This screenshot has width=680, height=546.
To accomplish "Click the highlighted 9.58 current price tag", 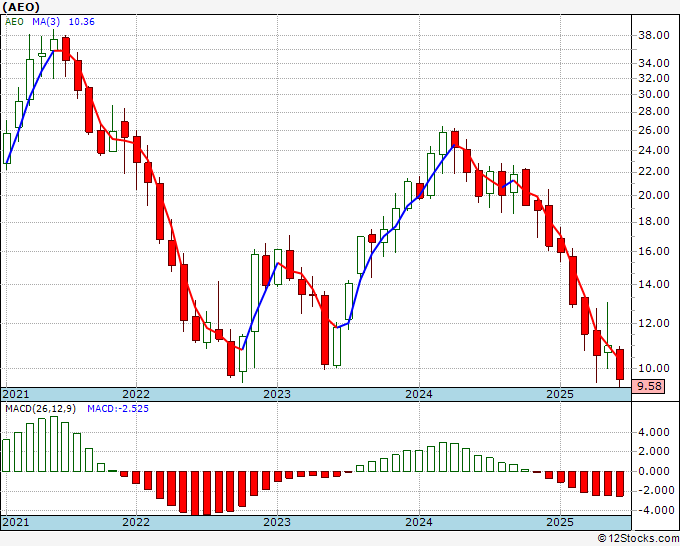I will (648, 386).
